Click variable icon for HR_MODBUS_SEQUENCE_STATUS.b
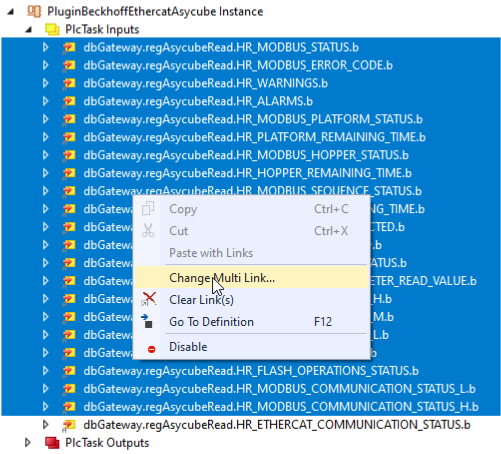 point(69,191)
